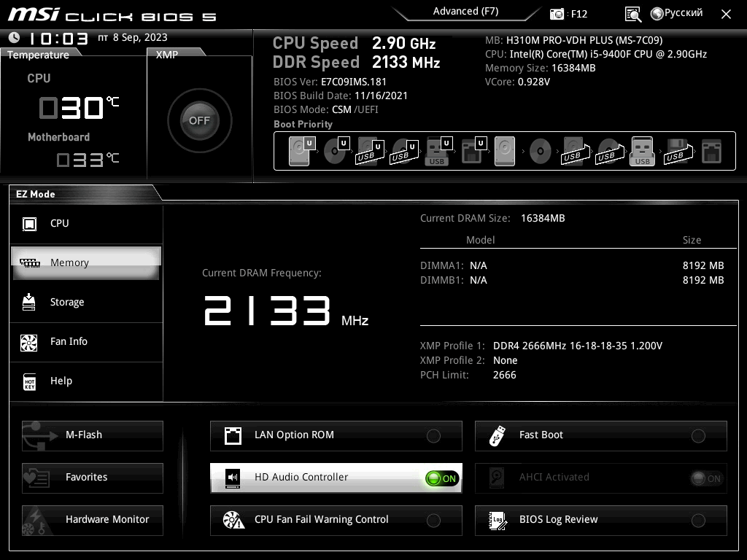Click the clock icon beside system time
This screenshot has width=747, height=560.
click(15, 37)
